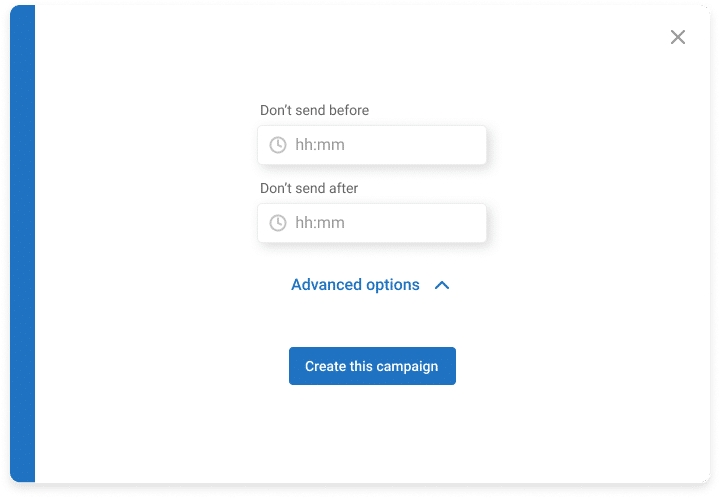
Task: Select the Don't send after label
Action: [309, 188]
